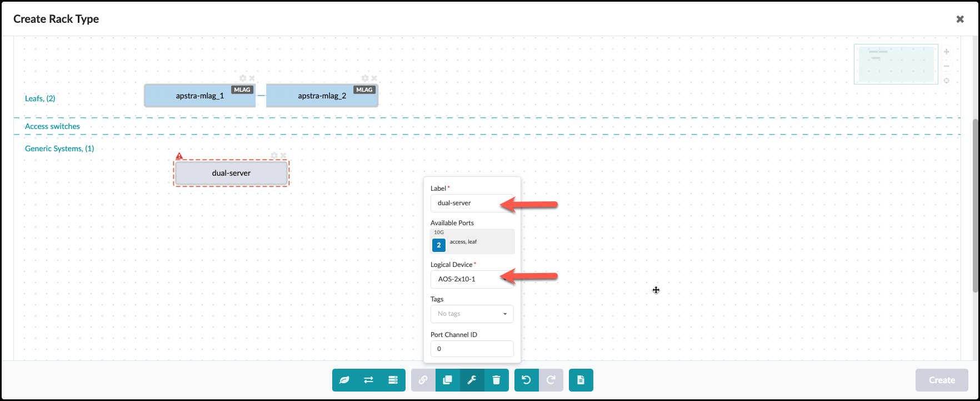Click the trash delete icon in toolbar

pos(496,380)
